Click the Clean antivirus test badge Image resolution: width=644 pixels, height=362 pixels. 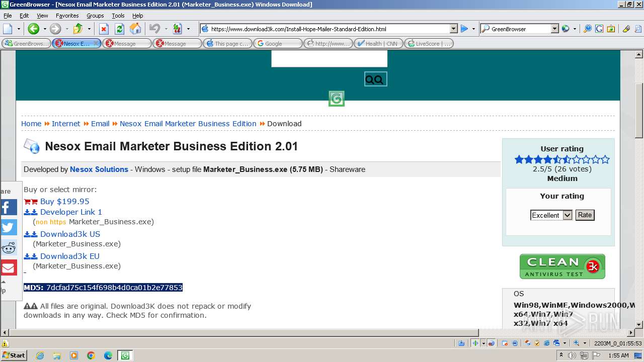[x=562, y=266]
